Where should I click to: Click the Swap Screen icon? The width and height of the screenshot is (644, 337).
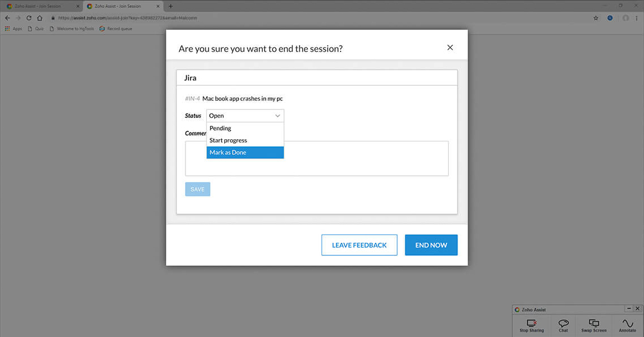(594, 323)
